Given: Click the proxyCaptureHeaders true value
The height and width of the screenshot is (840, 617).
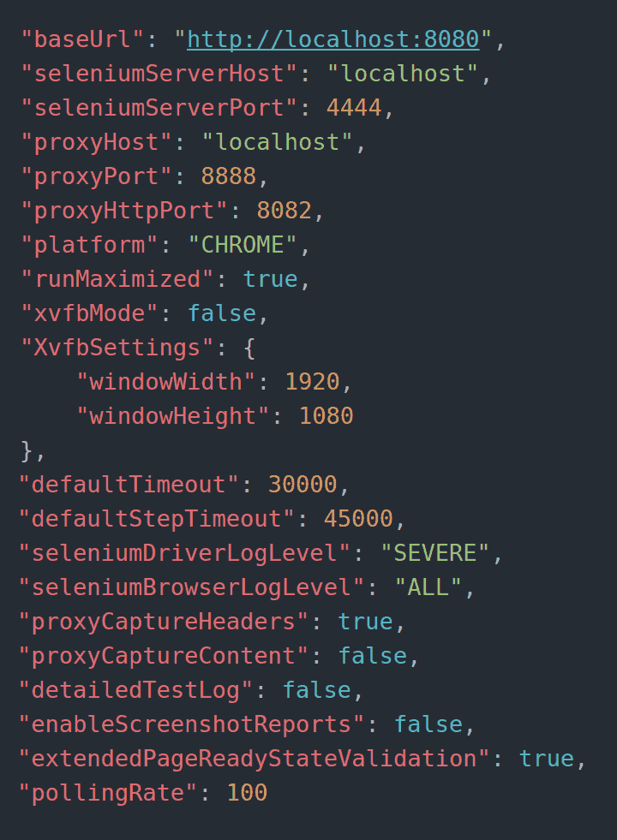Looking at the screenshot, I should coord(366,622).
